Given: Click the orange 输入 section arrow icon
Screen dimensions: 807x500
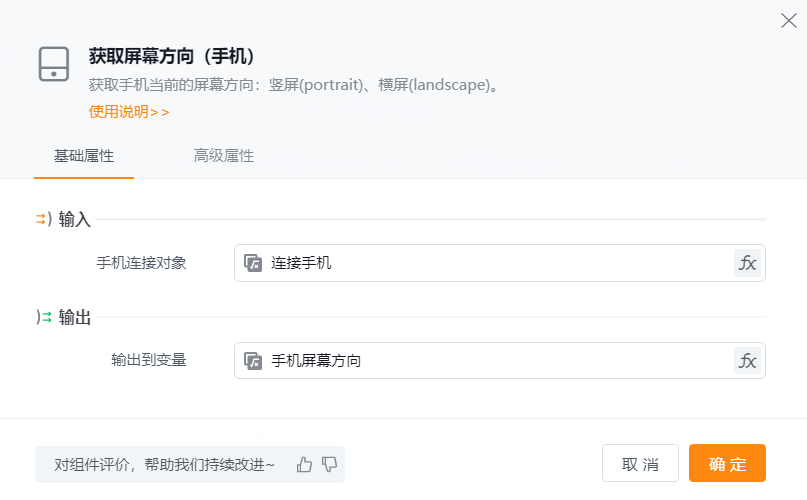Looking at the screenshot, I should click(43, 219).
